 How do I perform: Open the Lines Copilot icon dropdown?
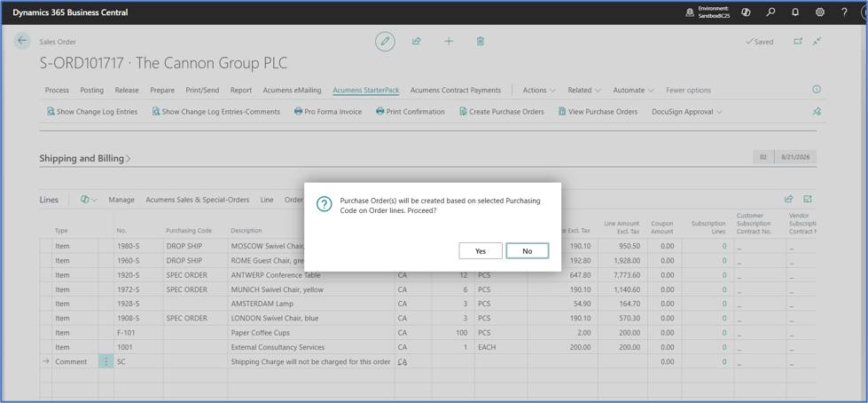(89, 200)
